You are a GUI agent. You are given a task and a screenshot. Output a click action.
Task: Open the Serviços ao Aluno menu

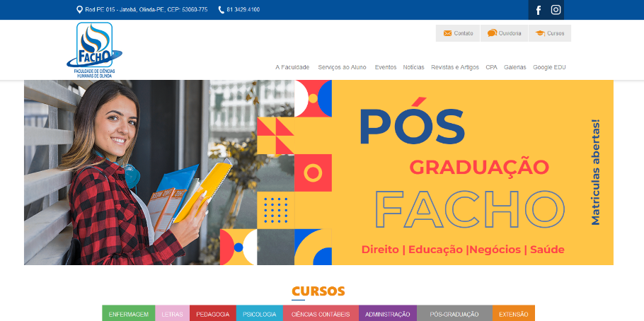coord(342,67)
